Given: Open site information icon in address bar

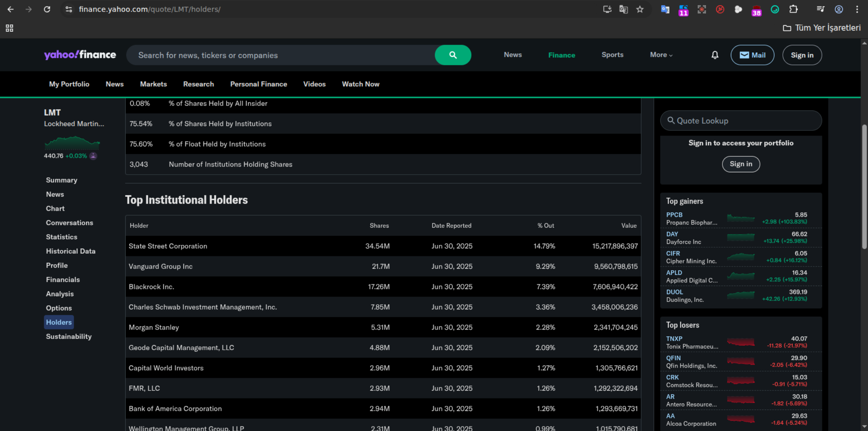Looking at the screenshot, I should pos(69,9).
